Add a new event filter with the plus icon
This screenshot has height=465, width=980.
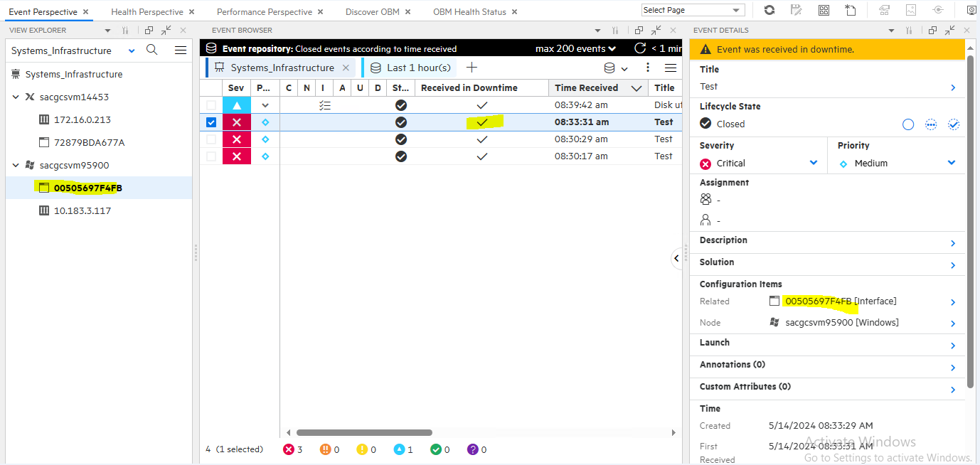(x=472, y=67)
